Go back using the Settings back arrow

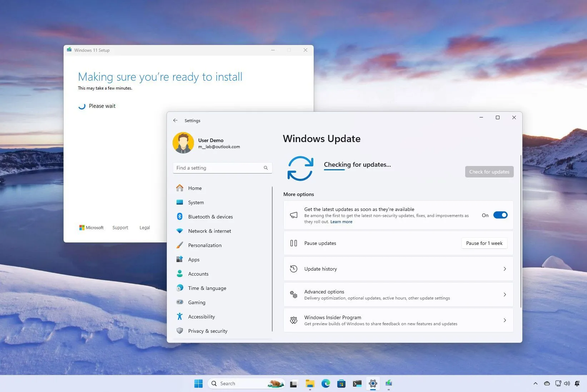tap(175, 120)
